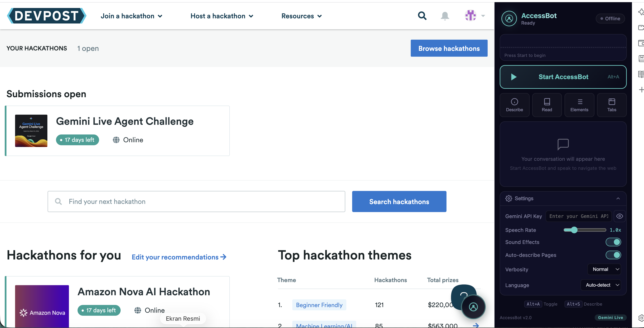Open the Language Auto-detect dropdown
644x328 pixels.
(x=600, y=285)
